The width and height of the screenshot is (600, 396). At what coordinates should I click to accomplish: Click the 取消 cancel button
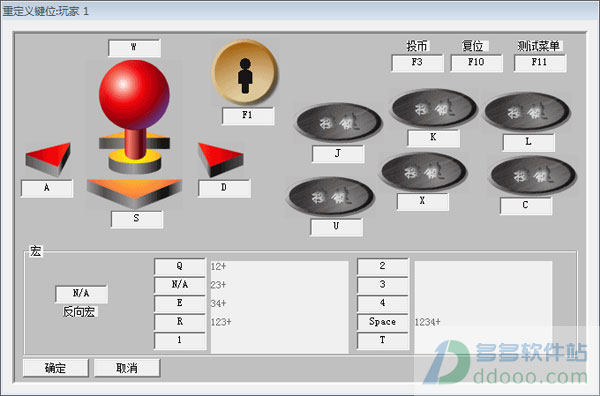[x=127, y=368]
